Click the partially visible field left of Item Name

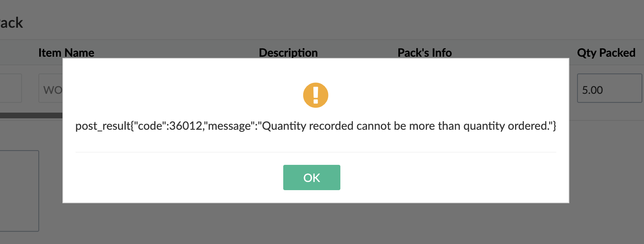tap(11, 88)
